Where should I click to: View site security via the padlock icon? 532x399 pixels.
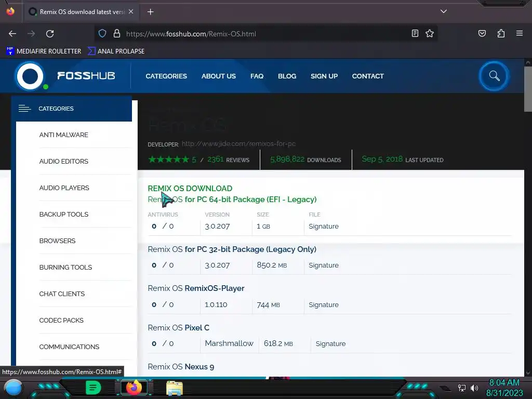tap(117, 34)
